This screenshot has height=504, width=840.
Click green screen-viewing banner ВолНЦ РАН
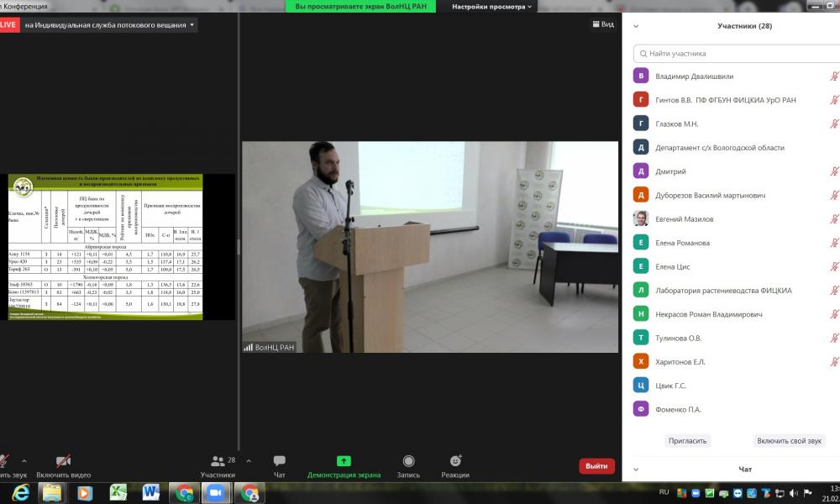360,7
